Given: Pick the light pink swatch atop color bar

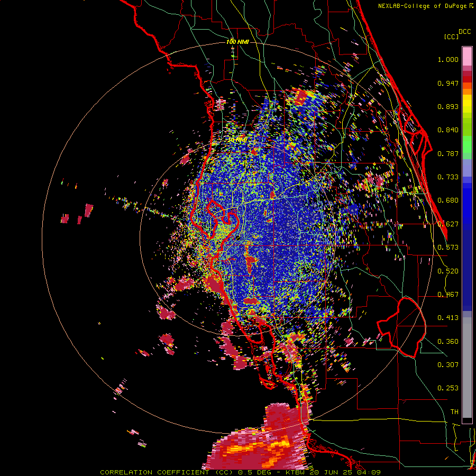Looking at the screenshot, I should click(467, 56).
